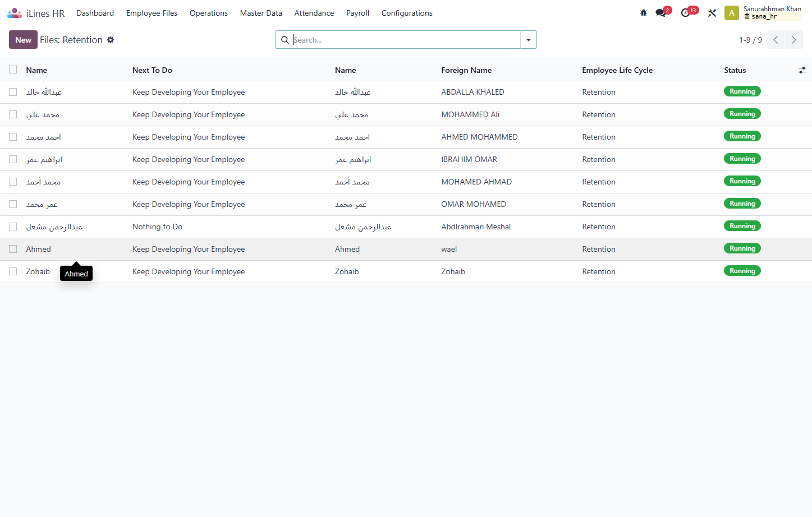Click the Nothing to Do cell

click(157, 227)
